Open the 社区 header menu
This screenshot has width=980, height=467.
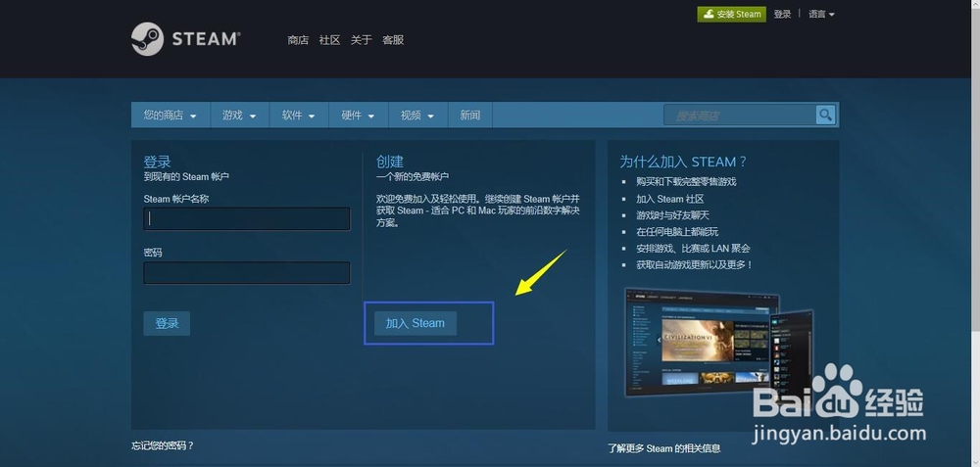pyautogui.click(x=329, y=40)
